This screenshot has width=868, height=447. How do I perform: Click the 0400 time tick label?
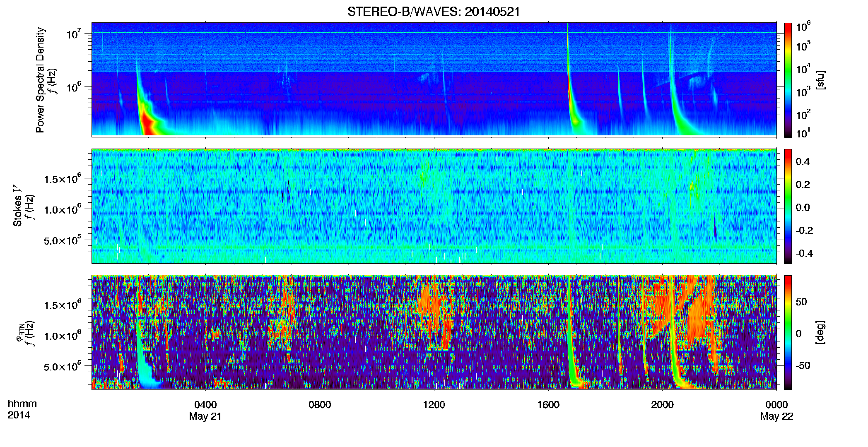pos(205,405)
